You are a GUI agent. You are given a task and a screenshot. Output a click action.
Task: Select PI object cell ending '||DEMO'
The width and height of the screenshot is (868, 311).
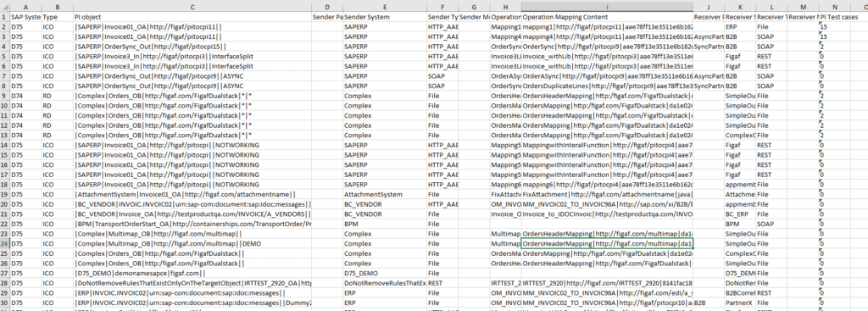pos(192,243)
